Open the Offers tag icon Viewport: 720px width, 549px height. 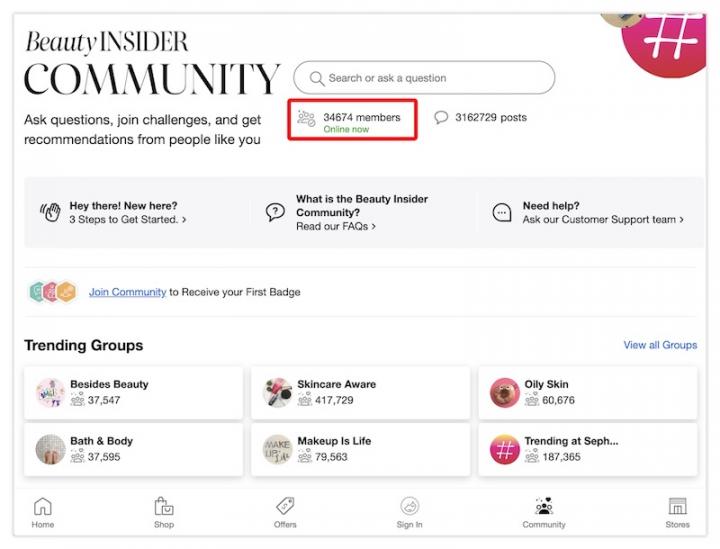(x=285, y=506)
